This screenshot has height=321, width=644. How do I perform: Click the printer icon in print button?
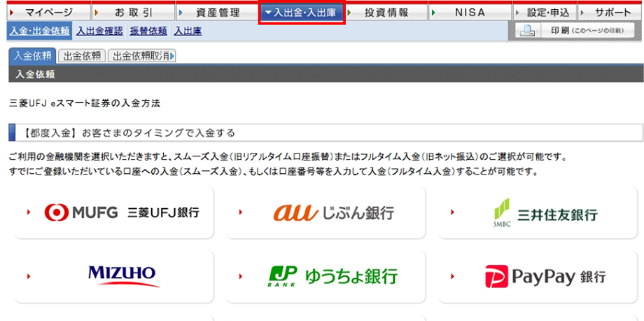coord(528,31)
